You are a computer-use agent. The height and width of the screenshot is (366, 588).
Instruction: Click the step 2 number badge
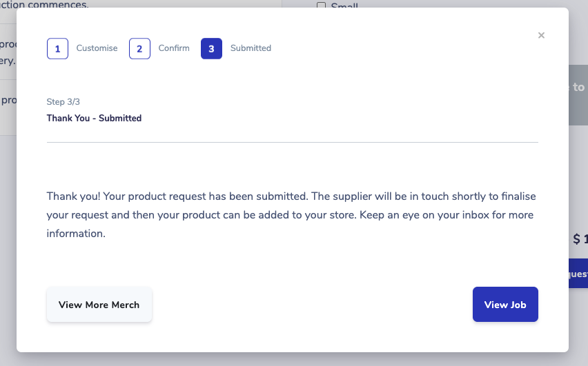click(x=139, y=48)
